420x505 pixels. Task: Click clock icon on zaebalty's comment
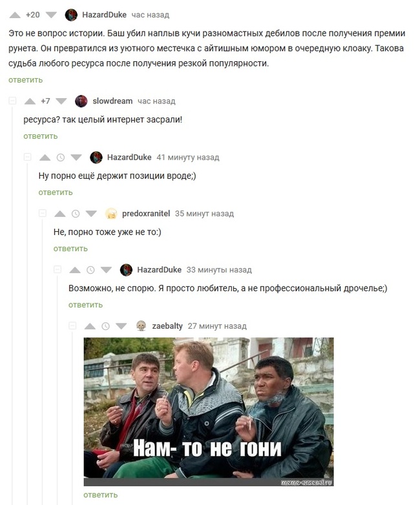click(105, 326)
